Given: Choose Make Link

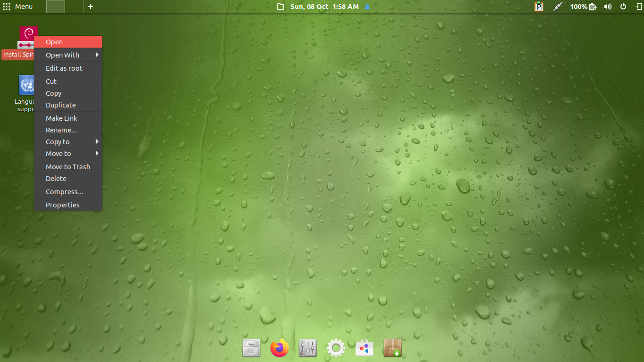Looking at the screenshot, I should [68, 118].
